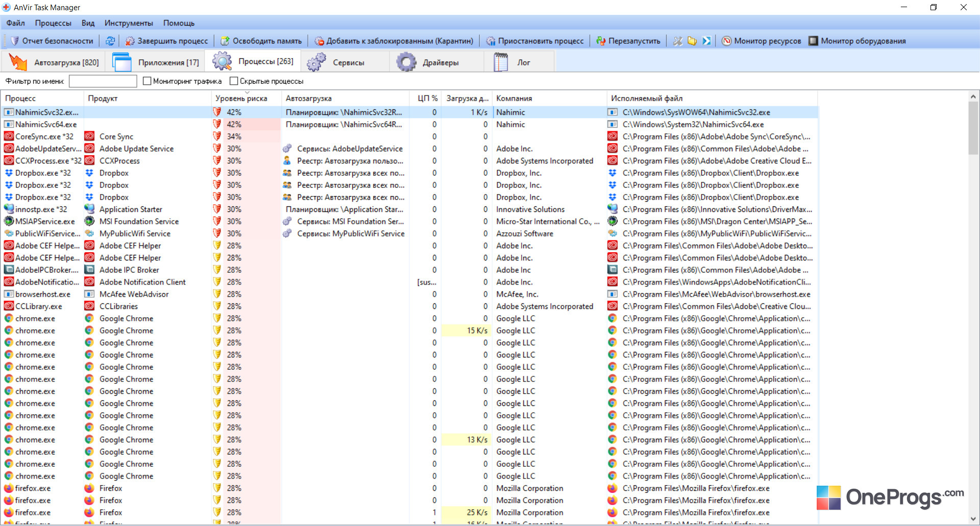Select the Процессы [263] tab
The height and width of the screenshot is (526, 980).
tap(253, 61)
